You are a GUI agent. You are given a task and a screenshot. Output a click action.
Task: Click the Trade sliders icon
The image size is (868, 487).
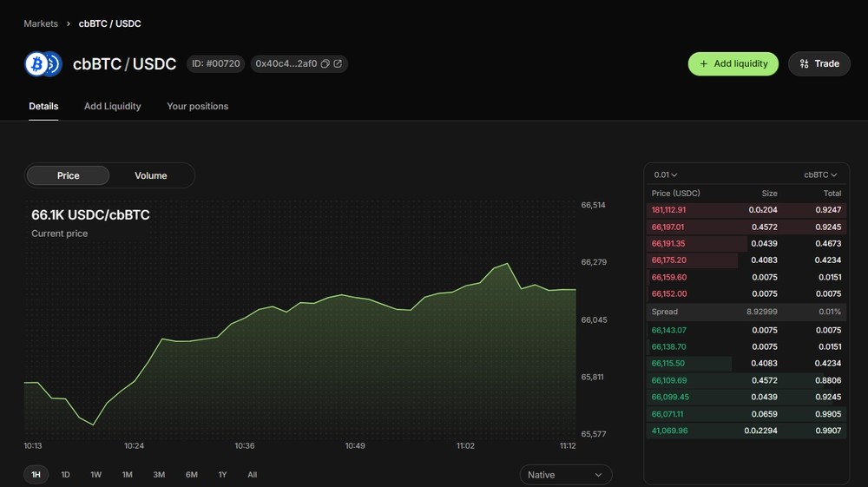click(805, 63)
